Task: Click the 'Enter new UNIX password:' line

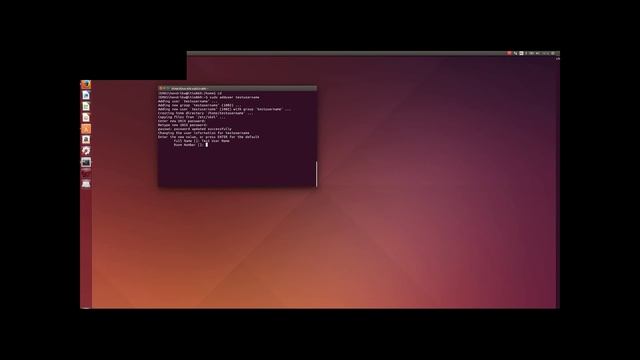Action: tap(182, 121)
